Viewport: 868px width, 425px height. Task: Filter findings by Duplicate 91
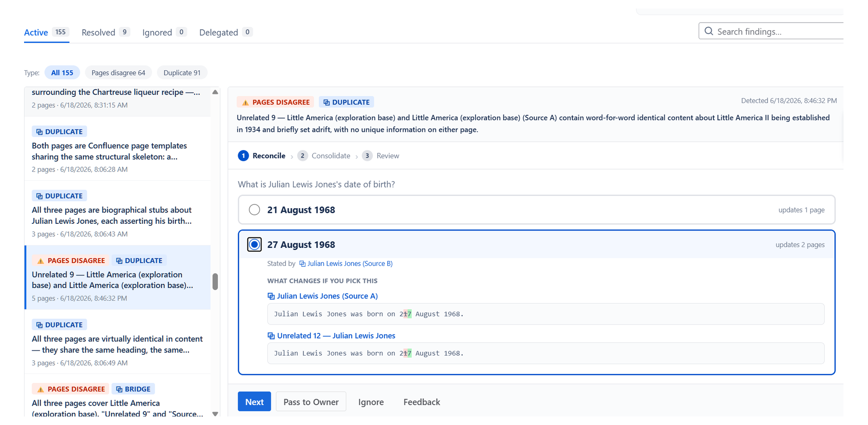182,73
